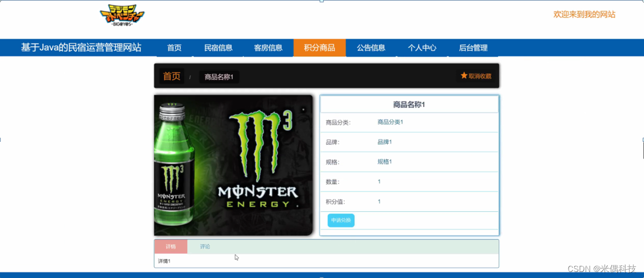Click the site logo in the header
The width and height of the screenshot is (644, 278).
pyautogui.click(x=122, y=16)
